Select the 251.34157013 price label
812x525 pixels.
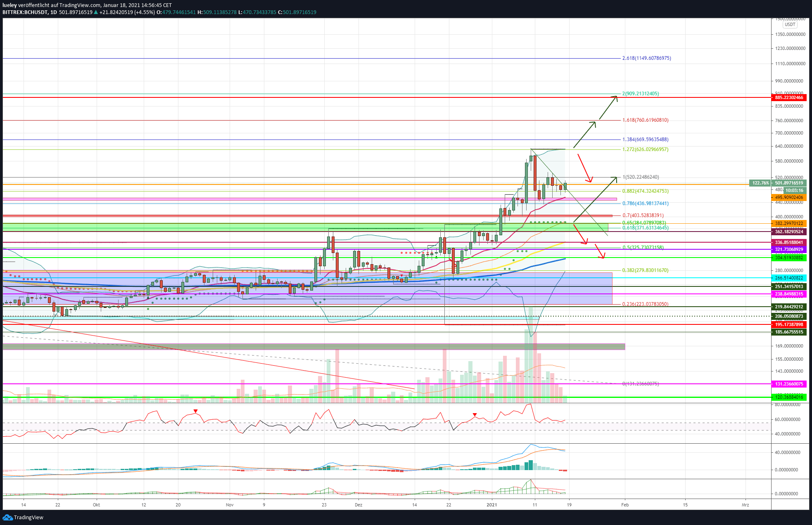pos(789,286)
